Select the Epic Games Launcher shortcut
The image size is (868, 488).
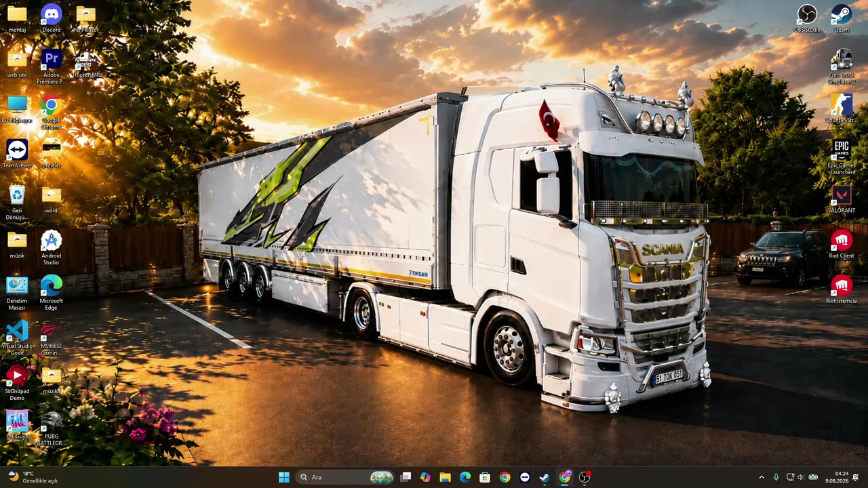click(842, 157)
